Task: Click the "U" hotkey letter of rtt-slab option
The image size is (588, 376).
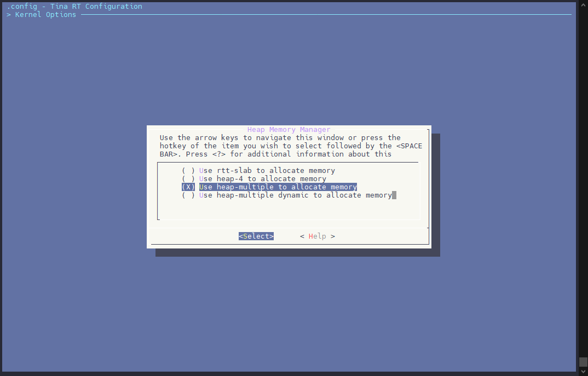Action: point(201,171)
